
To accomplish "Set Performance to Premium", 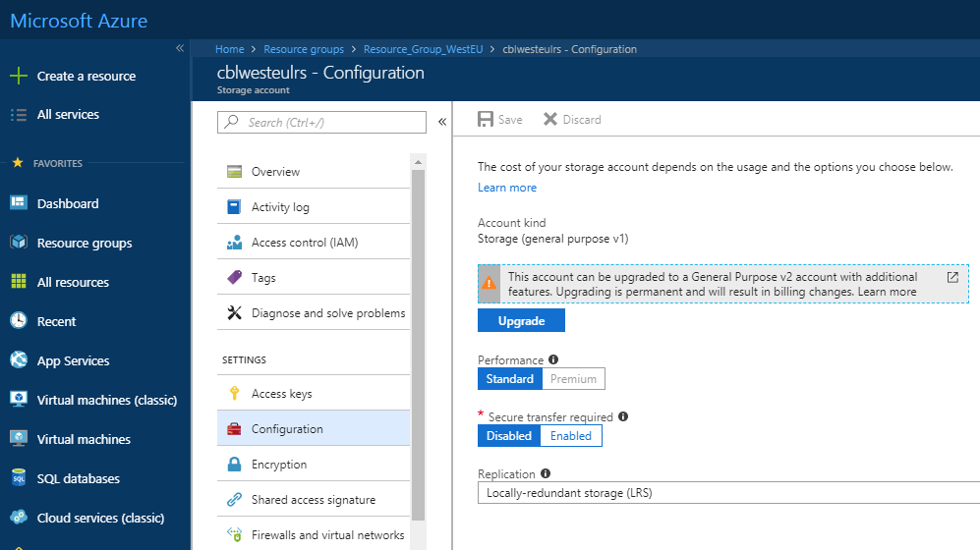I will point(573,379).
